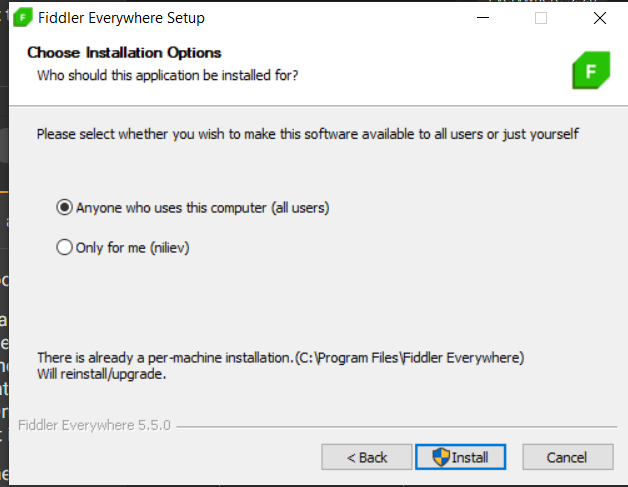
Task: Click the C:\Program Files\Fiddler Everywhere path text
Action: point(410,357)
